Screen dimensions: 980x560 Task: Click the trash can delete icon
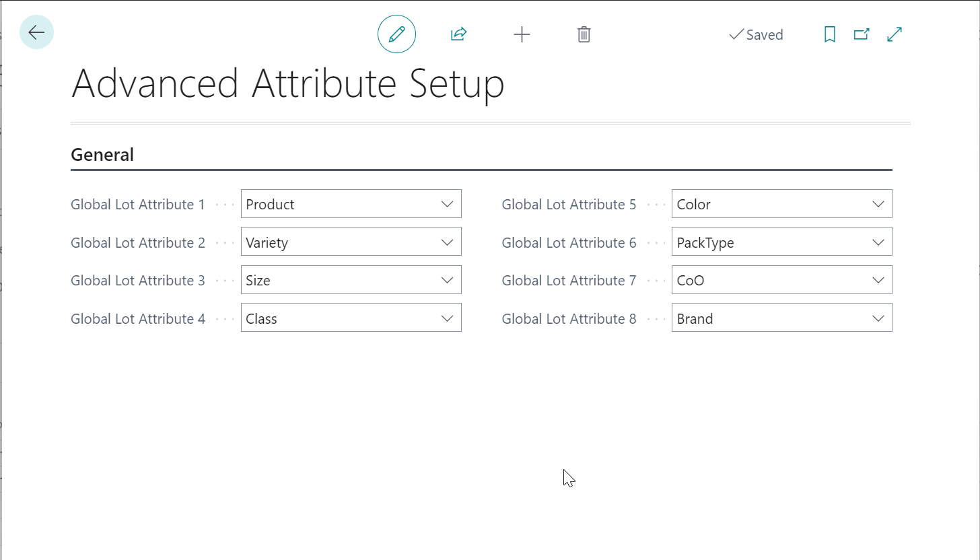(x=584, y=34)
